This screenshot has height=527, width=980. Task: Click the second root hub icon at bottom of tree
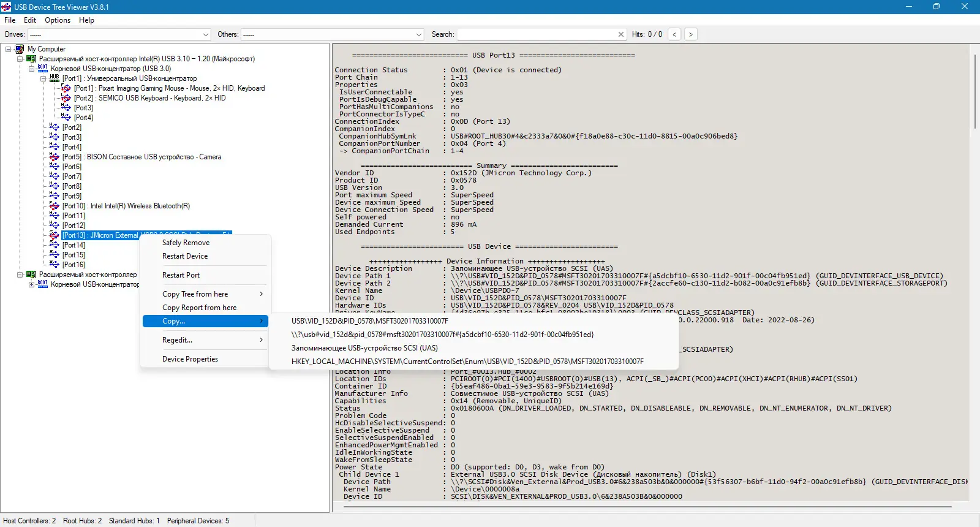click(43, 284)
